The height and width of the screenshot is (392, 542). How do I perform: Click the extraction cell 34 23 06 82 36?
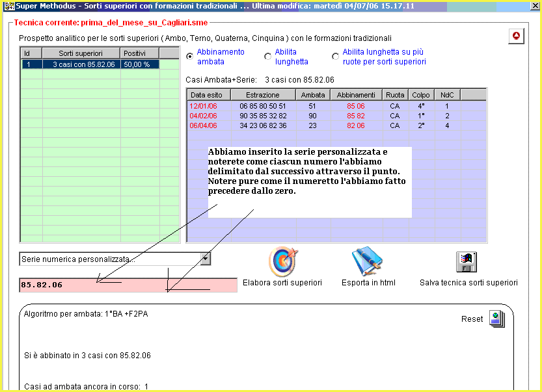click(263, 125)
